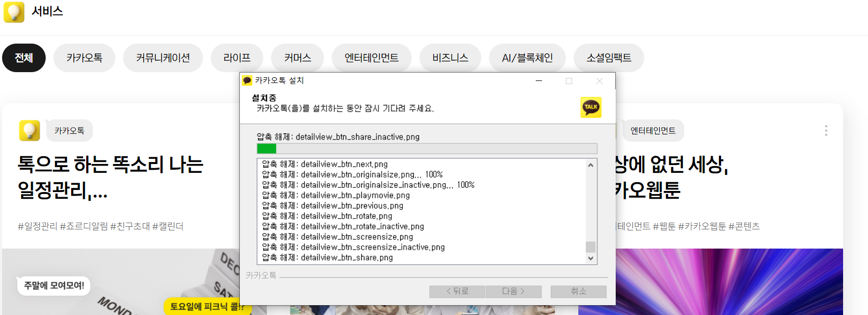Screen dimensions: 868x315
Task: Click the green installation progress bar
Action: 427,148
